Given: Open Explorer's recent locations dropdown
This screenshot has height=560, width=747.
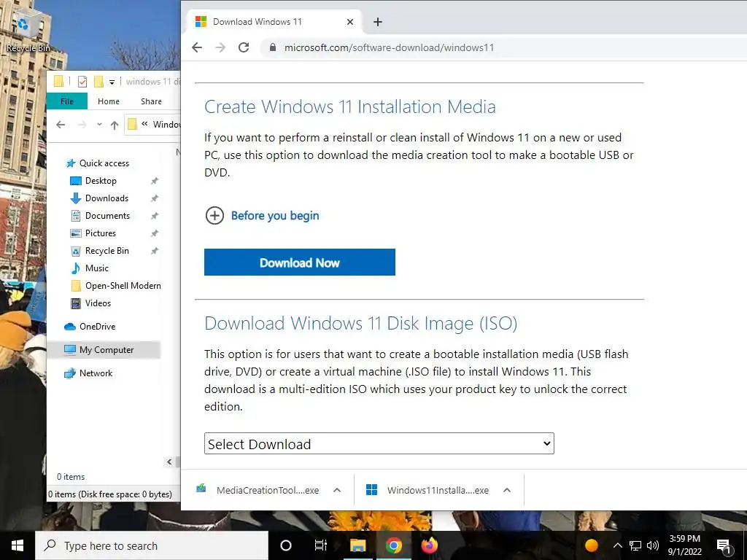Looking at the screenshot, I should (x=99, y=124).
